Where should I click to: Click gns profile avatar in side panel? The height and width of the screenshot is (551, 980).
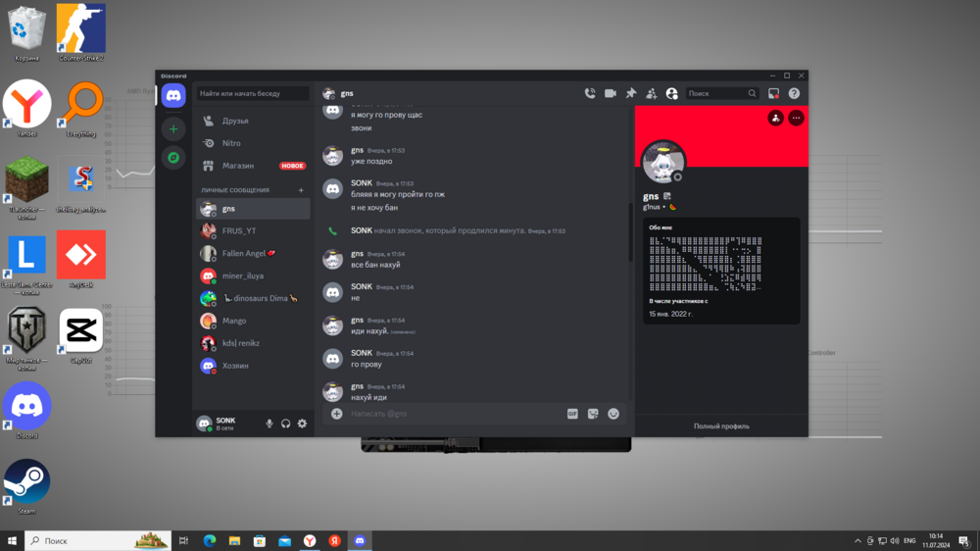[x=663, y=163]
